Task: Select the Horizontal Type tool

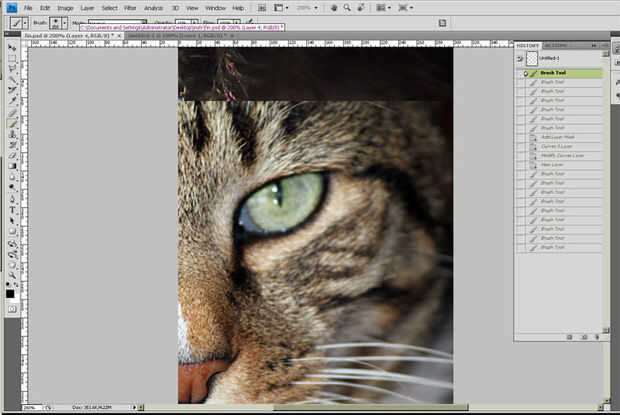Action: coord(12,211)
